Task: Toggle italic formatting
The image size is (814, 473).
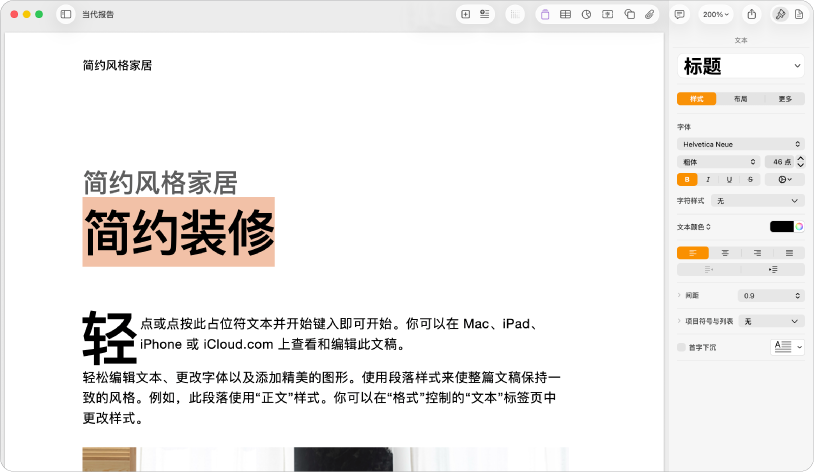Action: pyautogui.click(x=708, y=180)
